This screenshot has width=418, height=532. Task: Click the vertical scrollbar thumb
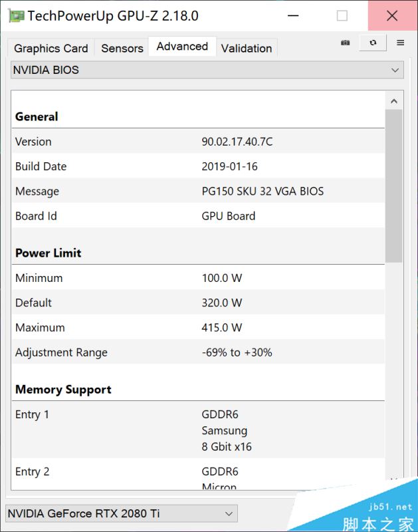coord(394,186)
